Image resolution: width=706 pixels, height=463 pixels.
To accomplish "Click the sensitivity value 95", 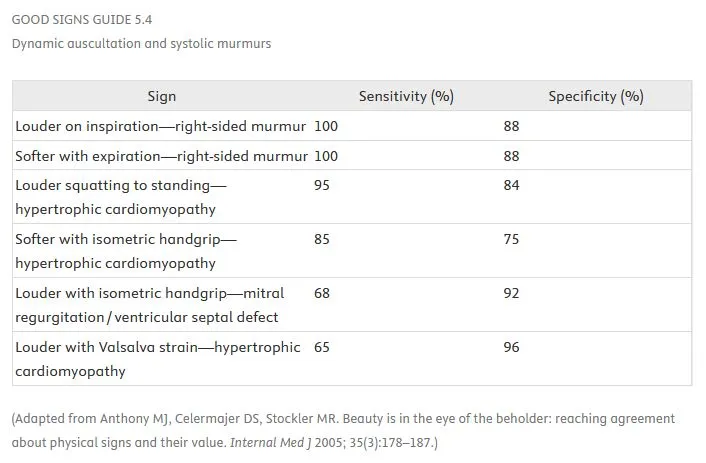I will (322, 185).
